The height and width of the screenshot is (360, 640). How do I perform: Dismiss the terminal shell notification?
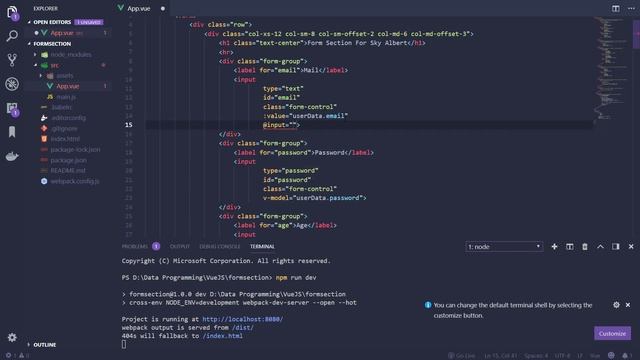click(x=628, y=305)
